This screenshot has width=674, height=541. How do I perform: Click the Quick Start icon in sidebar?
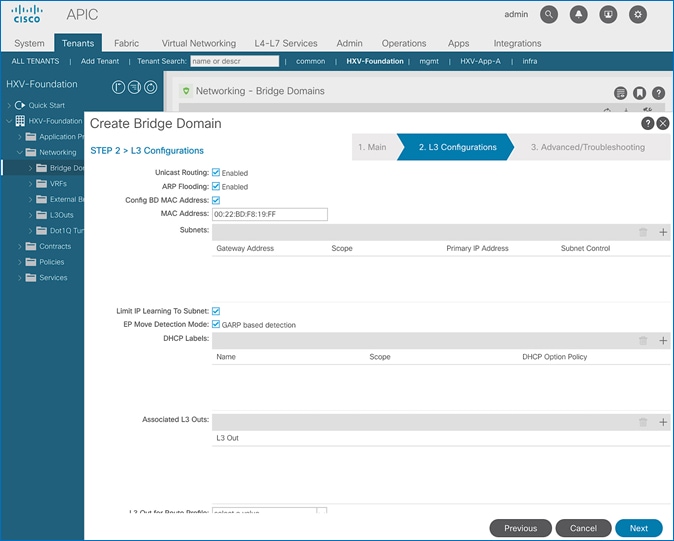coord(20,105)
